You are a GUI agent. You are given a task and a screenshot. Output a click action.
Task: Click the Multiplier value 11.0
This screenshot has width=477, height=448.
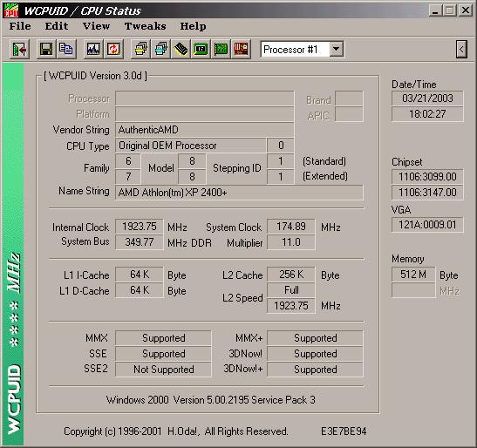coord(291,242)
